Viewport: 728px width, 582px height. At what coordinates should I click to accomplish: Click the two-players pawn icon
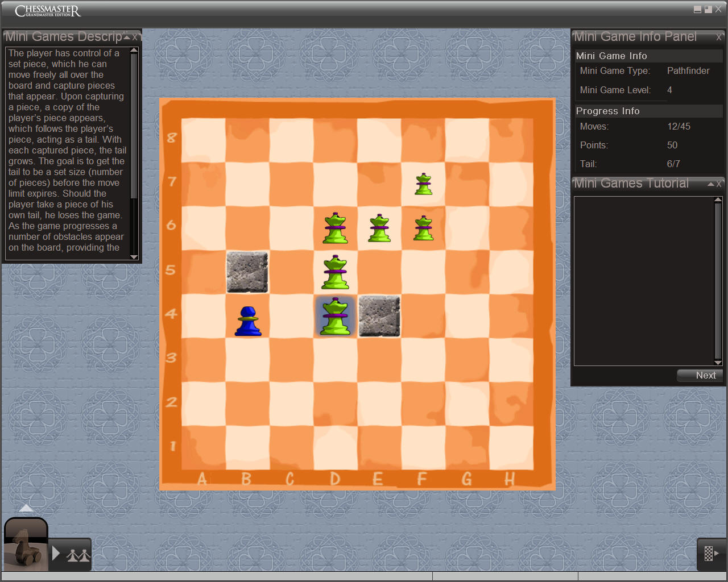[78, 555]
